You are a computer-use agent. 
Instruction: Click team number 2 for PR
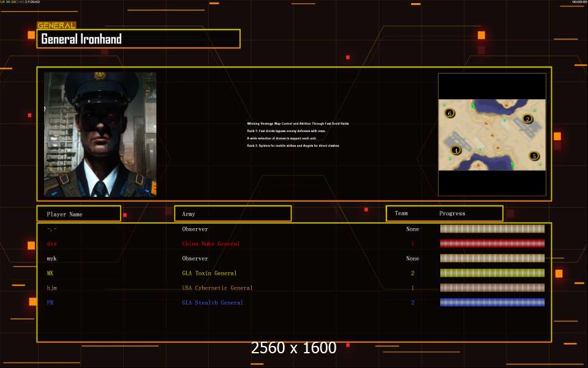(x=412, y=302)
